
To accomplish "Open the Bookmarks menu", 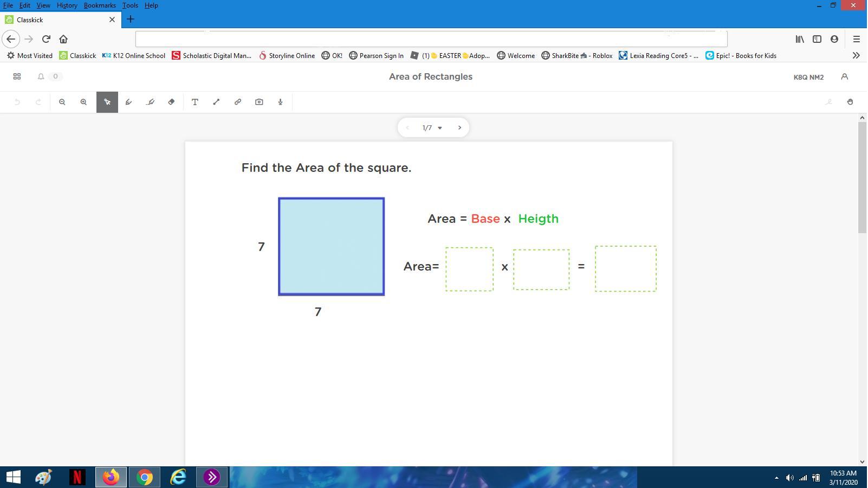I will [100, 5].
